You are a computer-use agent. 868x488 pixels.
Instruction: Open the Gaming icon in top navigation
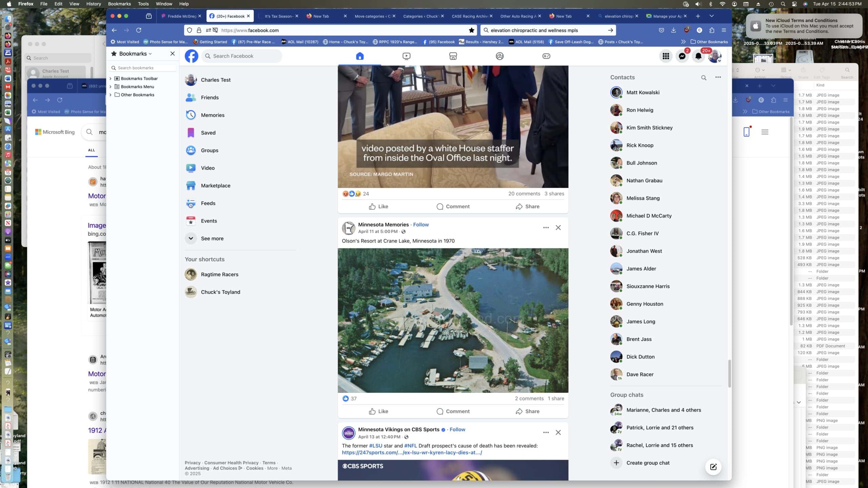pos(546,56)
